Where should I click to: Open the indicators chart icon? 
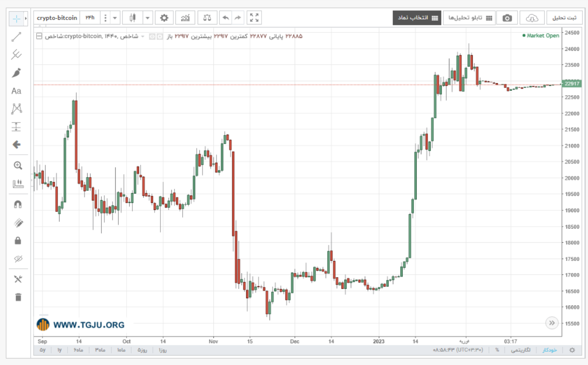pyautogui.click(x=185, y=18)
